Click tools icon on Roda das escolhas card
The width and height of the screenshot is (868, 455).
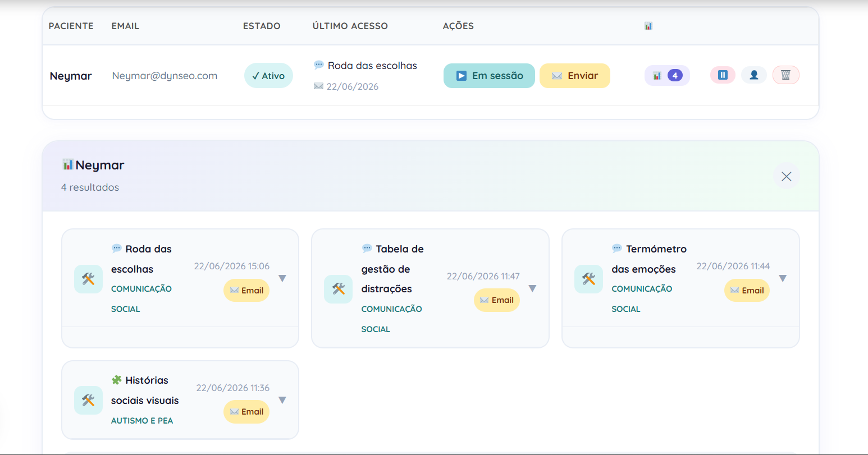click(x=88, y=279)
